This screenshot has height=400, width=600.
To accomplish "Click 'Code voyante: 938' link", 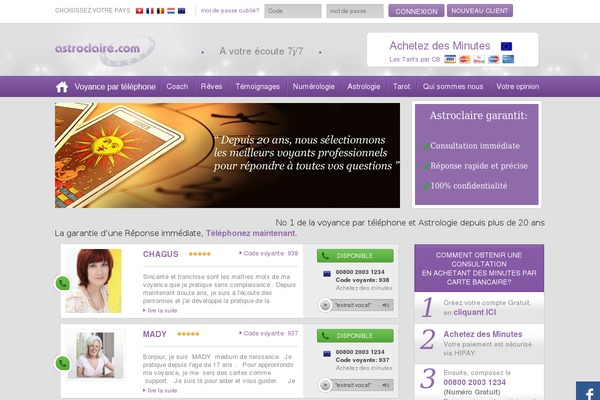I will coord(271,253).
